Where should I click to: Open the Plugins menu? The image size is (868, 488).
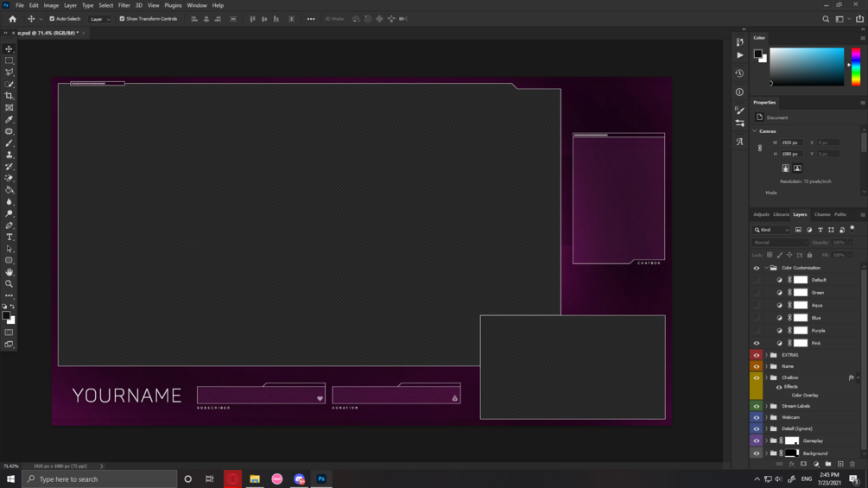click(x=173, y=5)
